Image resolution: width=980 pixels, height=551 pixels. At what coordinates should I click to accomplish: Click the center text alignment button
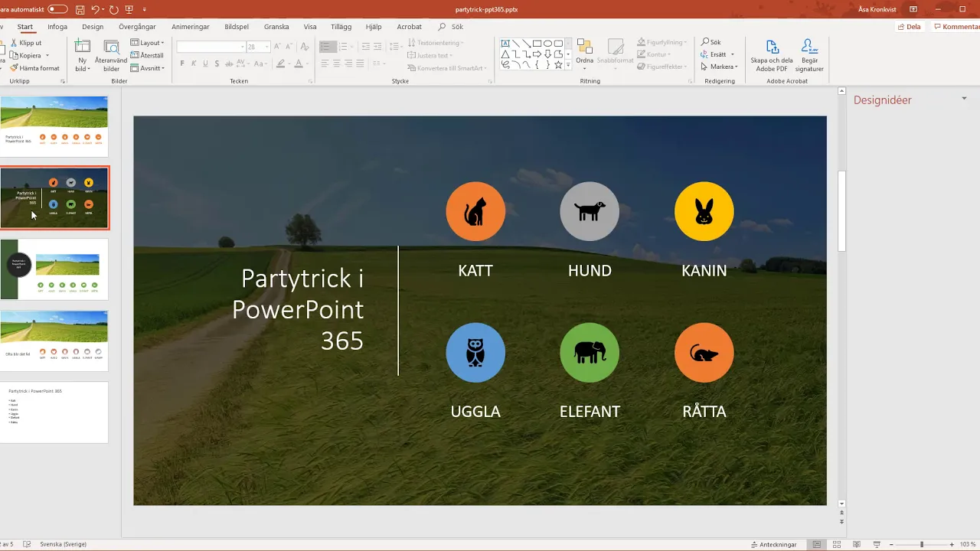pyautogui.click(x=337, y=64)
